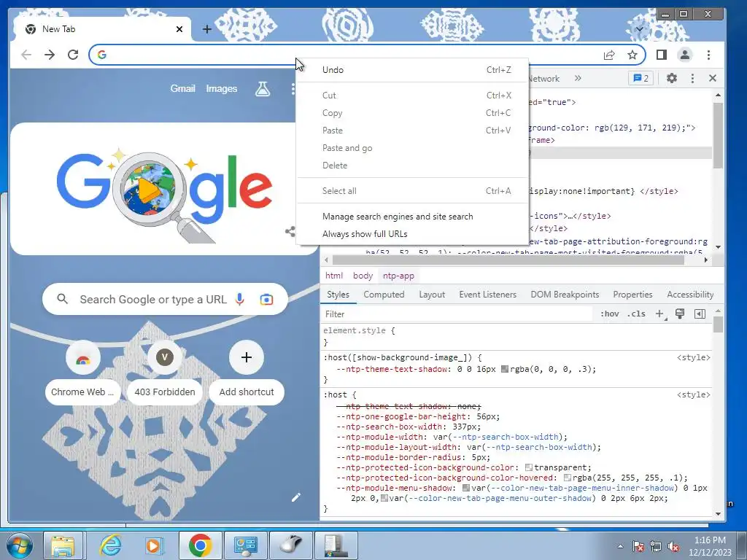Screen dimensions: 747x560
Task: Click the Search Google or type a URL box
Action: (x=165, y=299)
